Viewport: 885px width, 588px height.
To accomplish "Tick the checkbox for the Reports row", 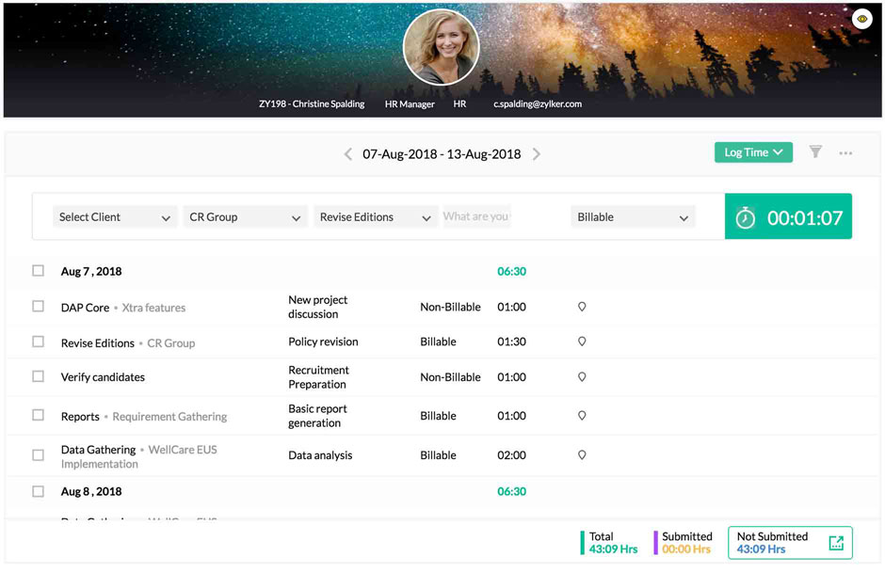I will [x=38, y=416].
